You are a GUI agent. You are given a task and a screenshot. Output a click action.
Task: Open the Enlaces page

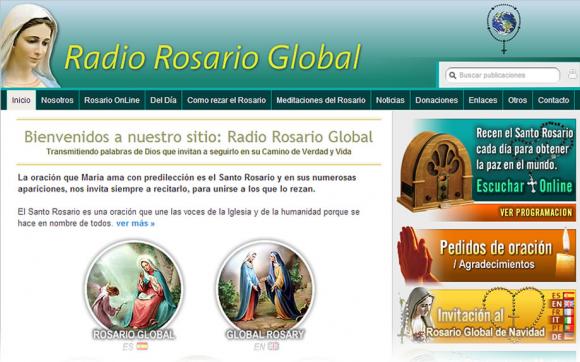click(483, 100)
